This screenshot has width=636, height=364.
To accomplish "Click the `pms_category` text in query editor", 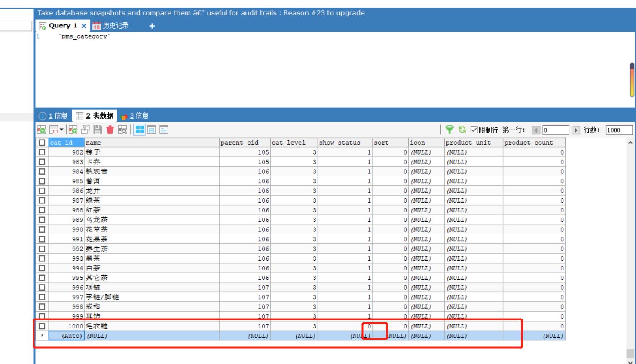I will pos(85,36).
